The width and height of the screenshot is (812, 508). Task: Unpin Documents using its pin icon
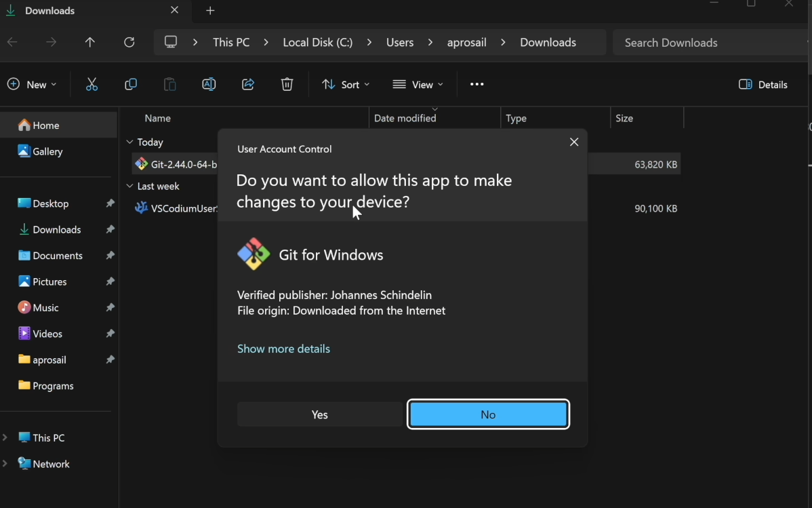pos(110,256)
